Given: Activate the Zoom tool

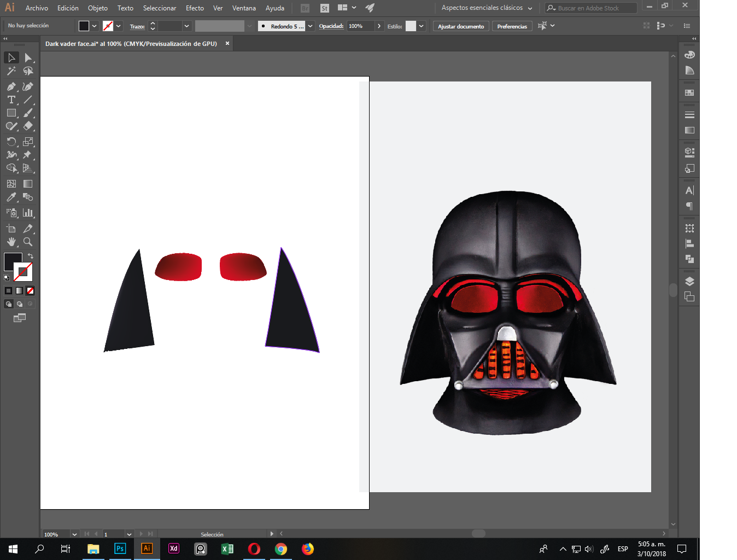Looking at the screenshot, I should click(x=28, y=242).
